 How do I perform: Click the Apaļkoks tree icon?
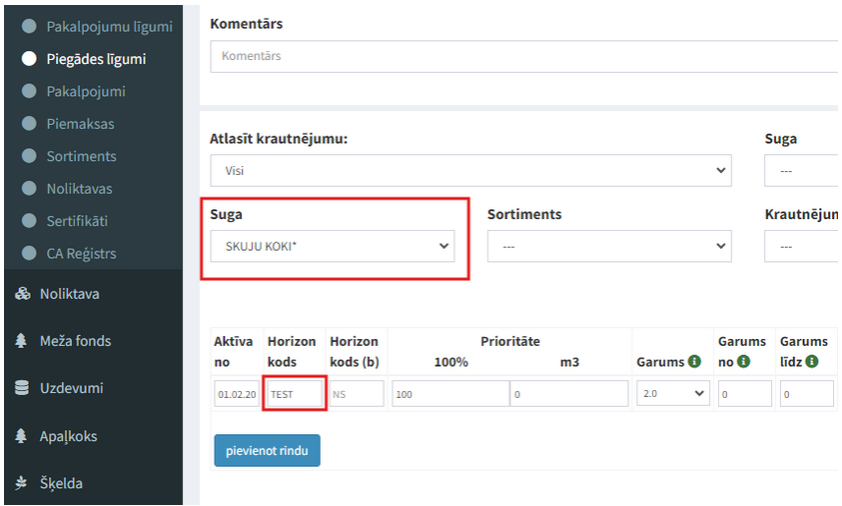tap(22, 436)
